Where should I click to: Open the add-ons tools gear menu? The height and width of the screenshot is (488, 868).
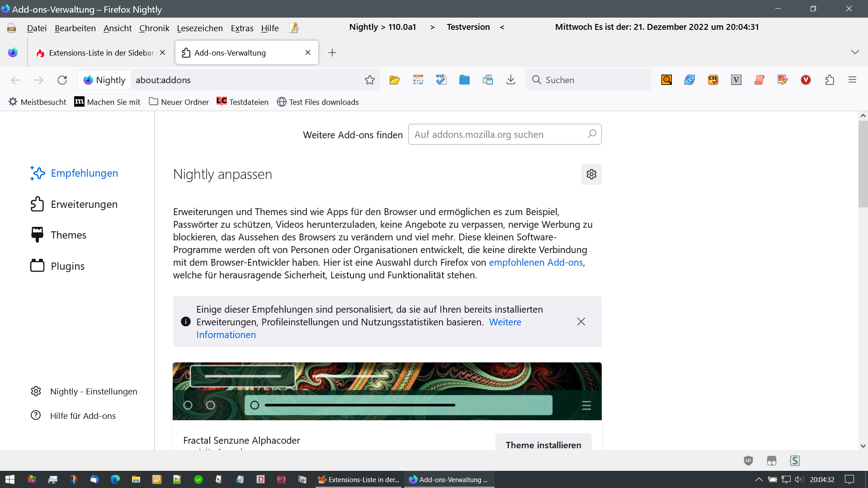[x=591, y=174]
